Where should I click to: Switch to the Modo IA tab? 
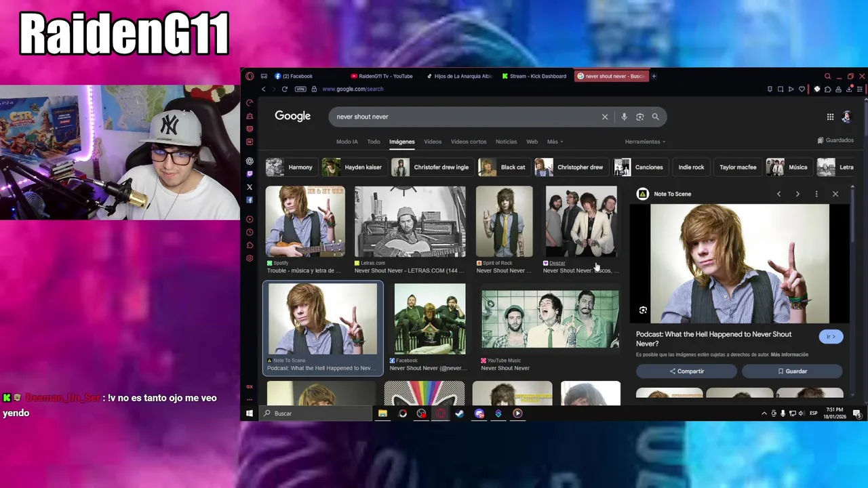[x=347, y=142]
